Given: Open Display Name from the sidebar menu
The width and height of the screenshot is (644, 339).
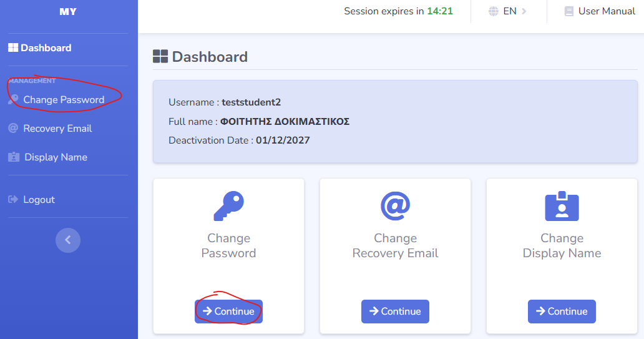Looking at the screenshot, I should click(x=56, y=157).
